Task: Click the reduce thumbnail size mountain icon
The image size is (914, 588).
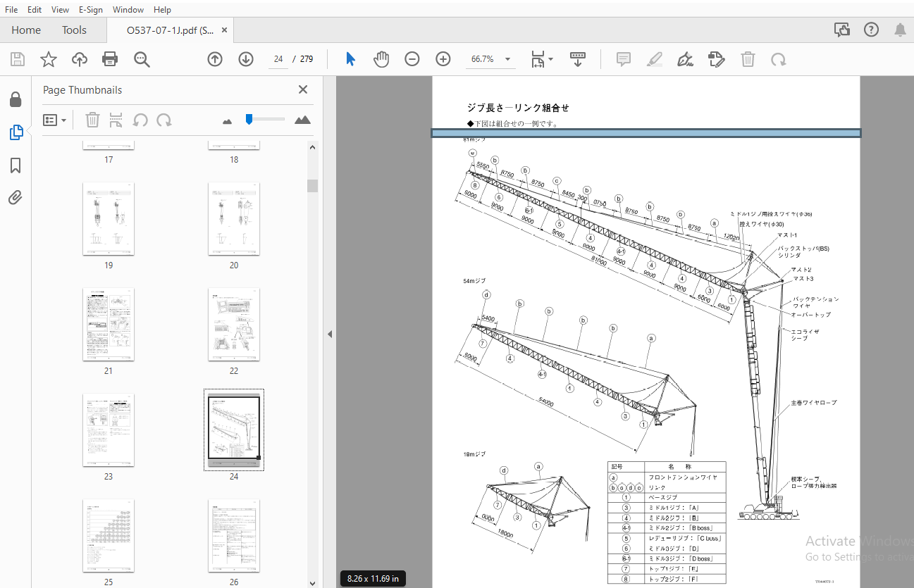Action: (227, 121)
